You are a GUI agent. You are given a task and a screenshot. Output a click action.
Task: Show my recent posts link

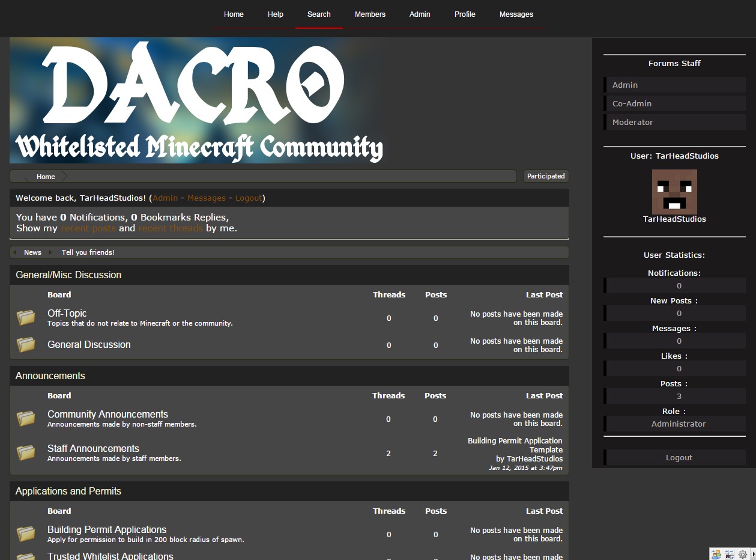point(88,228)
